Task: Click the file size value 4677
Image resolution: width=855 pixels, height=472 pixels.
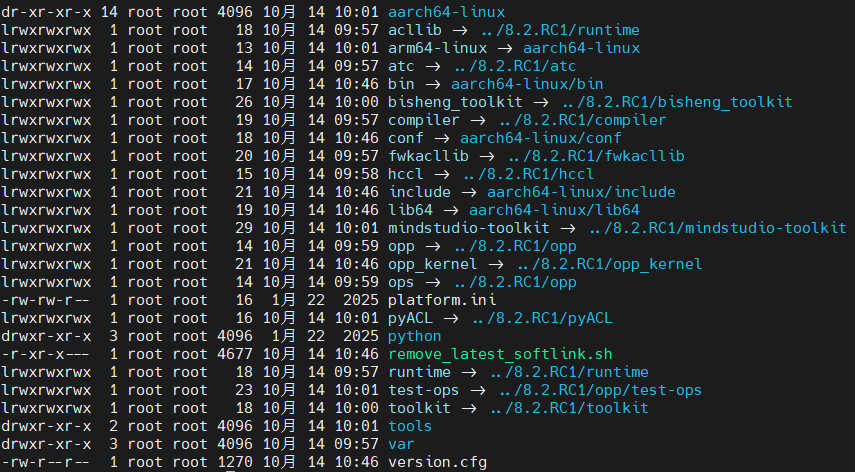Action: pyautogui.click(x=236, y=354)
